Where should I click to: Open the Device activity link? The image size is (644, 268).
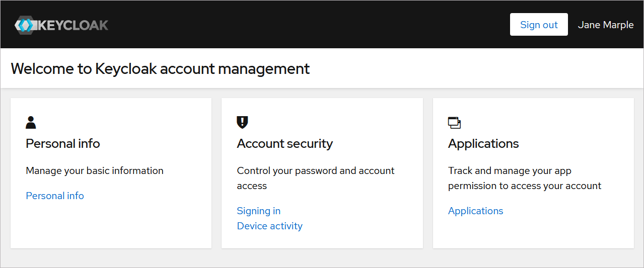270,226
